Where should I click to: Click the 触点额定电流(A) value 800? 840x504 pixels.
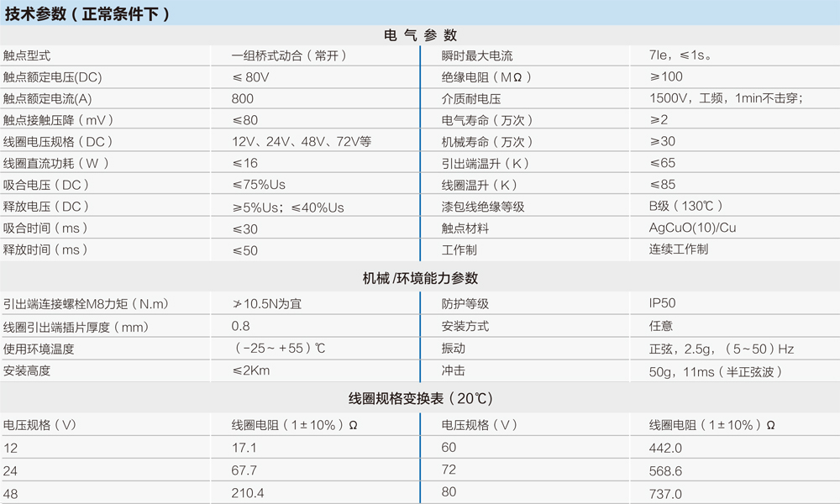coord(243,97)
